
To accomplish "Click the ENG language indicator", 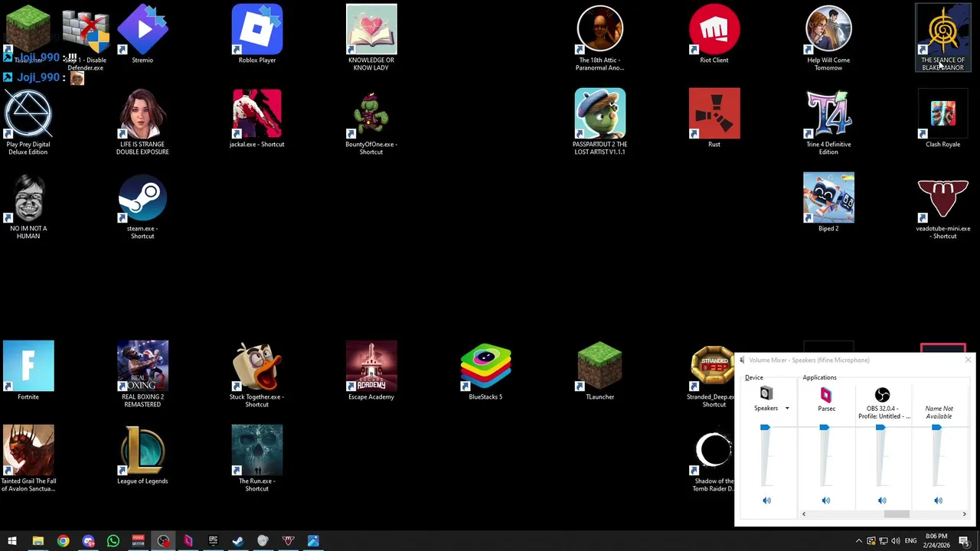I will 910,541.
